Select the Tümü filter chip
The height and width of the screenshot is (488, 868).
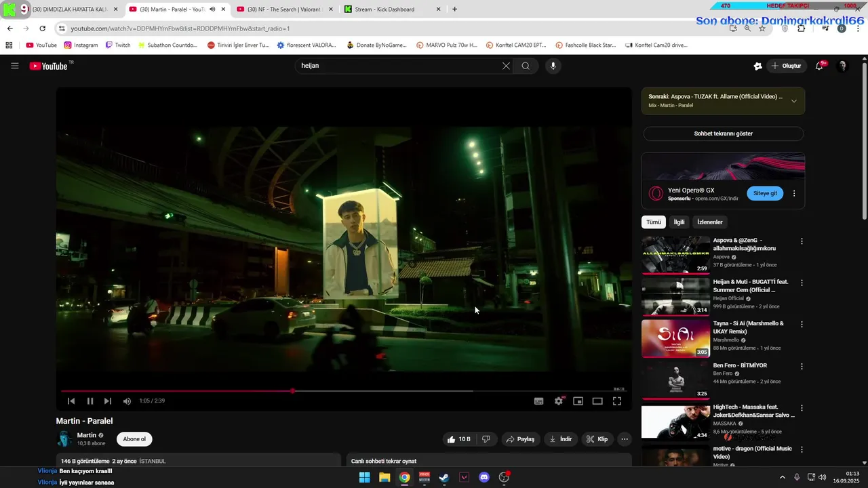(x=654, y=222)
